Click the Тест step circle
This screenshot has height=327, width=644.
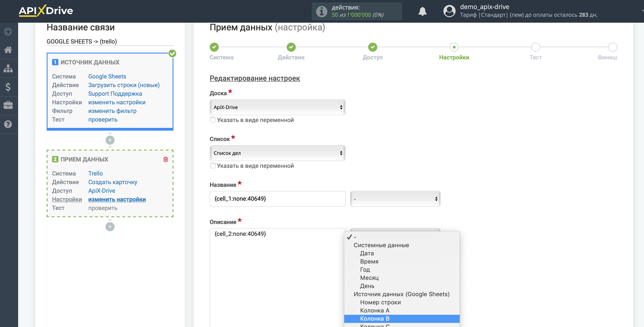(536, 47)
